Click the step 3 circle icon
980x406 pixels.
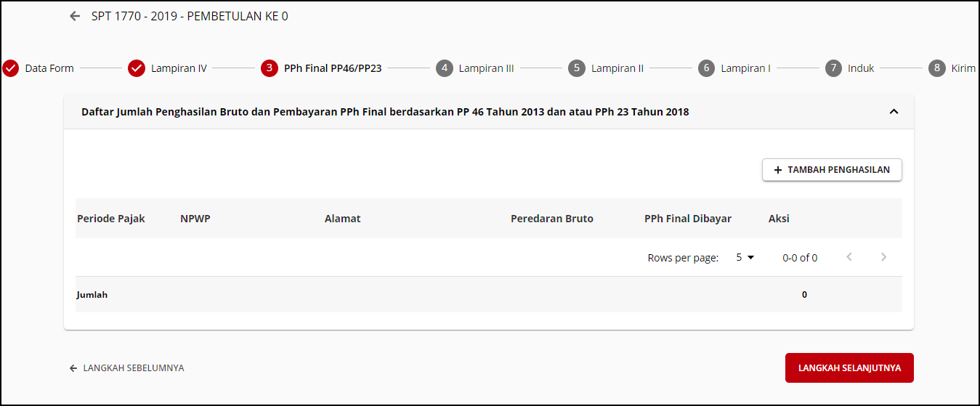[269, 68]
